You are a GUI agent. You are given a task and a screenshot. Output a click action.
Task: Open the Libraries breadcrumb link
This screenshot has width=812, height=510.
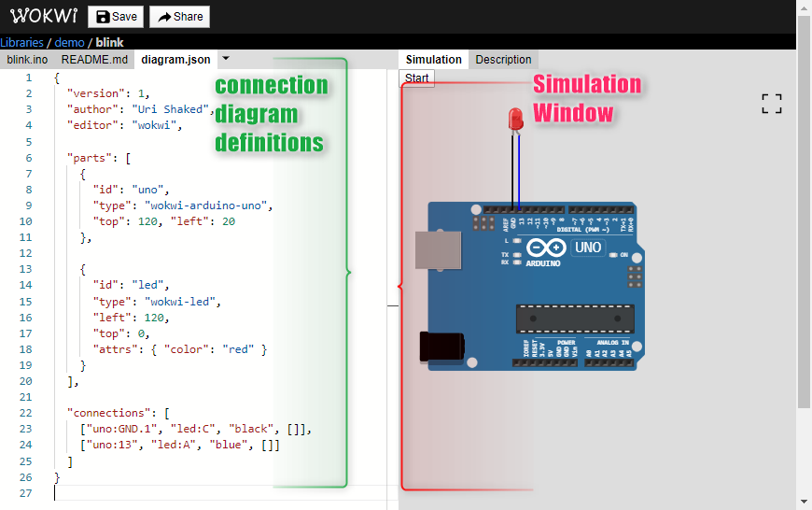(21, 43)
